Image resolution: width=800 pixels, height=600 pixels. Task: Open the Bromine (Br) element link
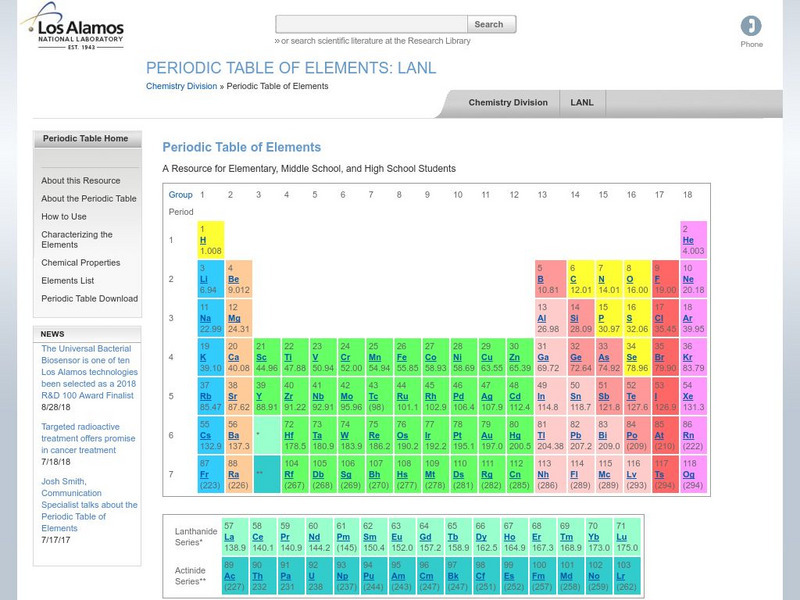pyautogui.click(x=659, y=357)
